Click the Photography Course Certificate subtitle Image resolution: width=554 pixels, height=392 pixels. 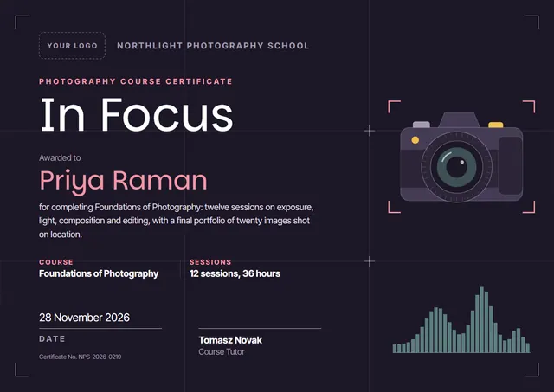136,81
